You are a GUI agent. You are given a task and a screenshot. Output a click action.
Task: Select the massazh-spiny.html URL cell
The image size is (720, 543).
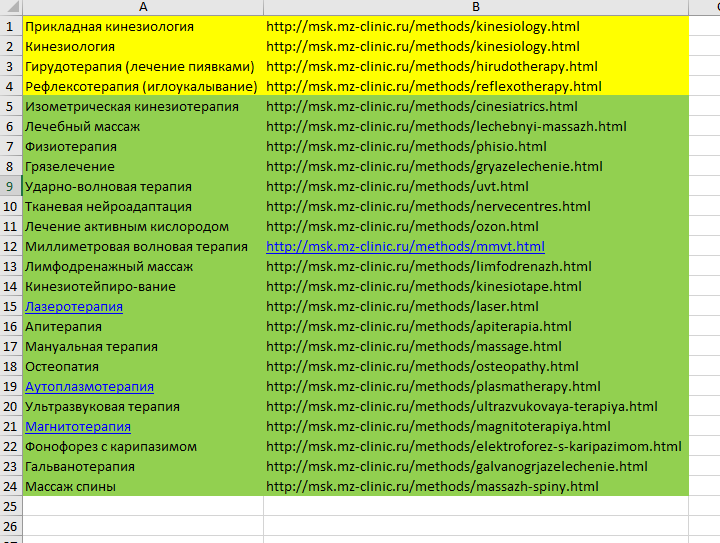click(432, 487)
